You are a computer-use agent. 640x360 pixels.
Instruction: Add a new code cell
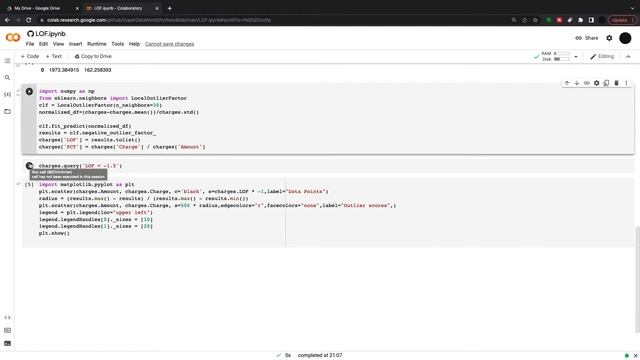(30, 56)
